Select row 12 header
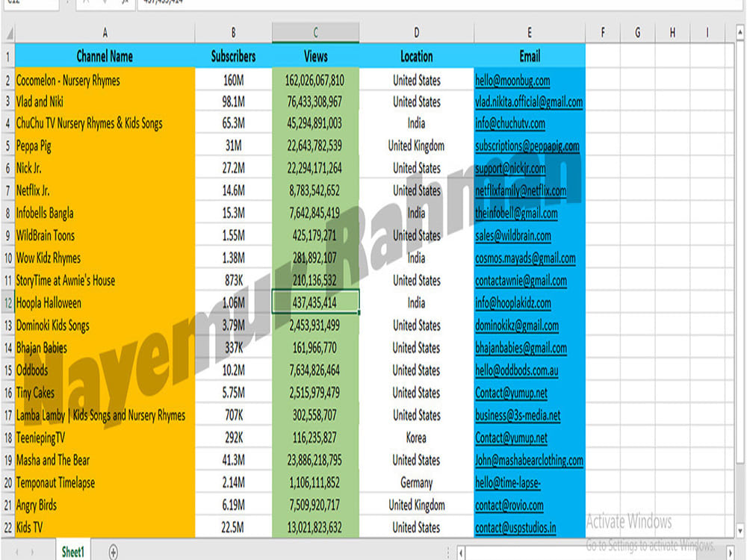Viewport: 747px width, 560px height. (x=8, y=303)
